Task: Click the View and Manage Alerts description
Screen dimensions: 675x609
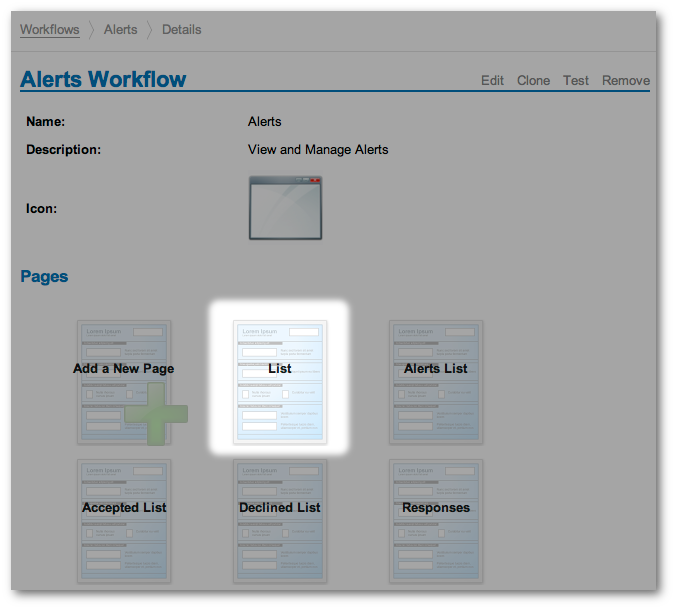Action: (318, 150)
